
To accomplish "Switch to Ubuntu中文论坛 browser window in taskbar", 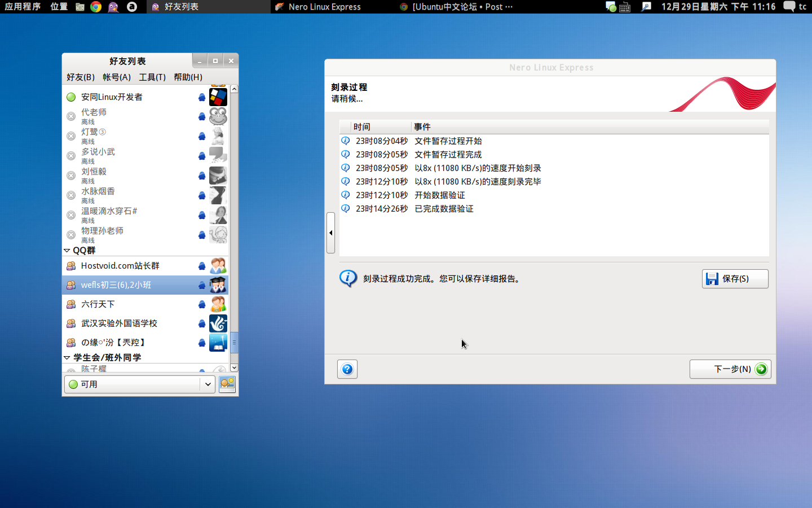I will tap(457, 7).
